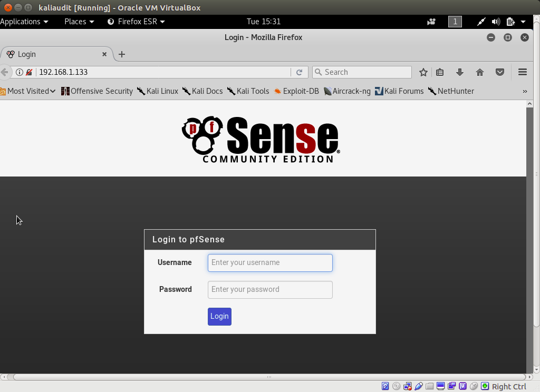Open the Downloads arrow icon
The width and height of the screenshot is (540, 392).
tap(460, 72)
